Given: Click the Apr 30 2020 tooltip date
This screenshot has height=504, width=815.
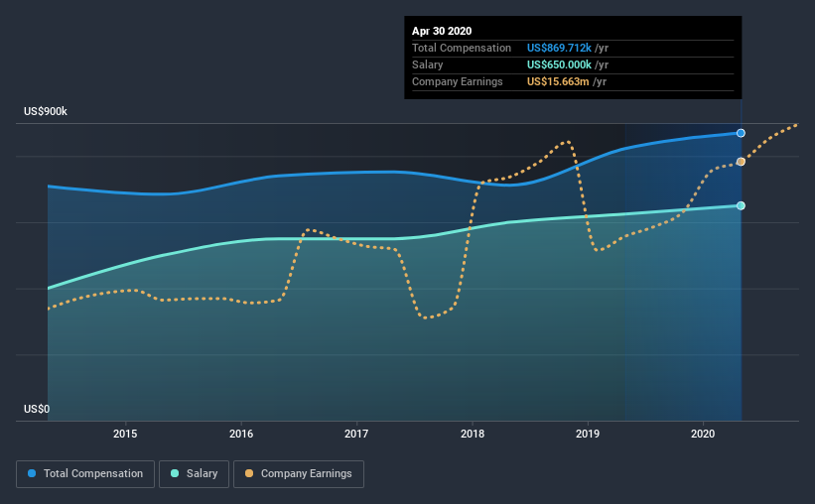Looking at the screenshot, I should (x=442, y=31).
